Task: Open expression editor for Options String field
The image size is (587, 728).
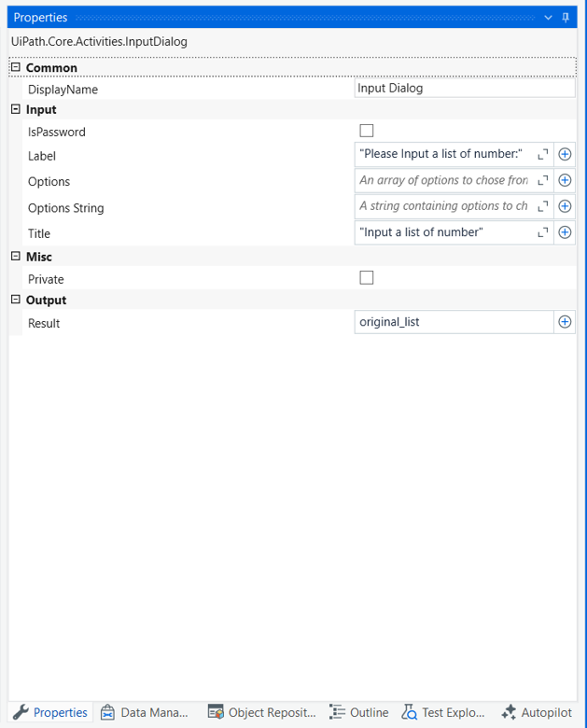Action: pos(543,206)
